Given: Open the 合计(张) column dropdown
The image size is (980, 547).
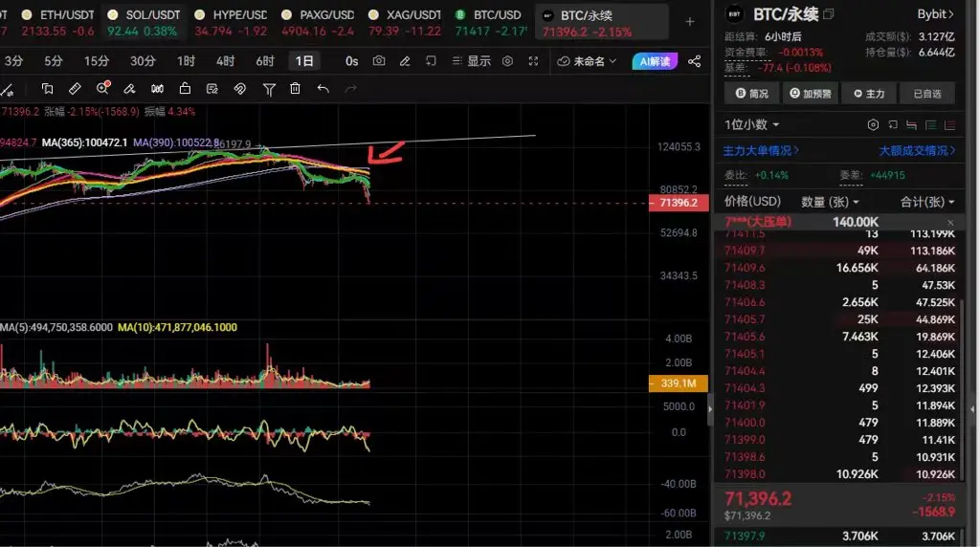Looking at the screenshot, I should [927, 202].
